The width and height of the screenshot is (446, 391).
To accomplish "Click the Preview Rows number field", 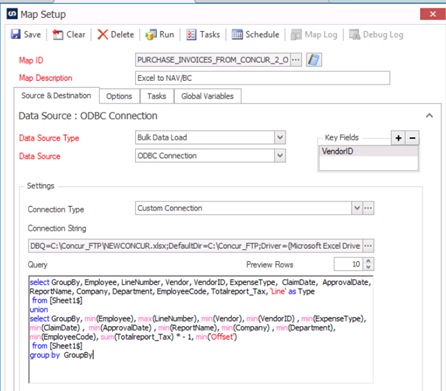I will [x=349, y=264].
